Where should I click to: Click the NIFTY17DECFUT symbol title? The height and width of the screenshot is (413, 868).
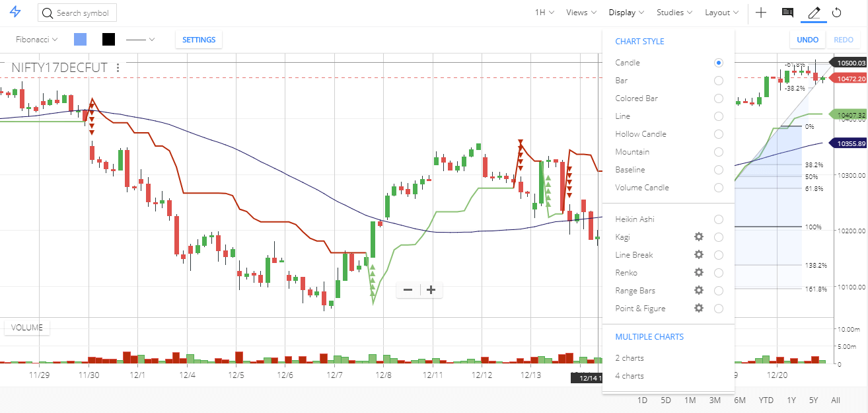(59, 67)
